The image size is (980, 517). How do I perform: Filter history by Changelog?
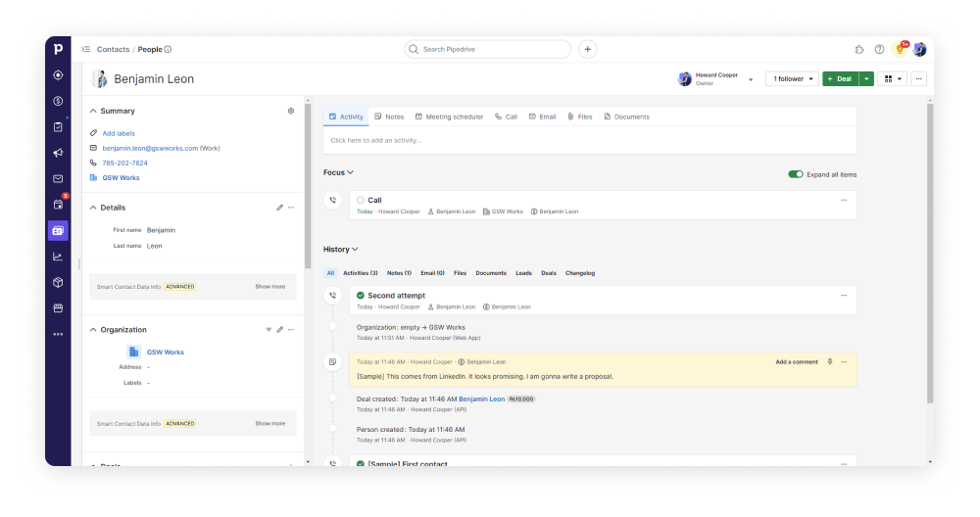coord(580,273)
